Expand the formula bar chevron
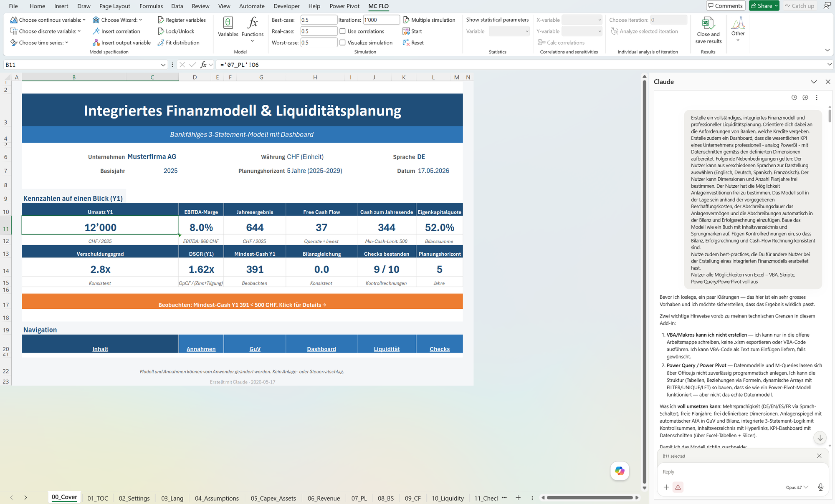Screen dimensions: 835x504 click(x=829, y=64)
